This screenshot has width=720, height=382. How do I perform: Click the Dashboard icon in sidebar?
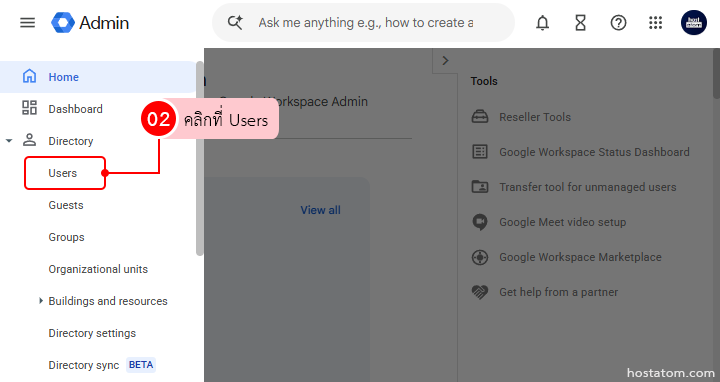pos(29,108)
